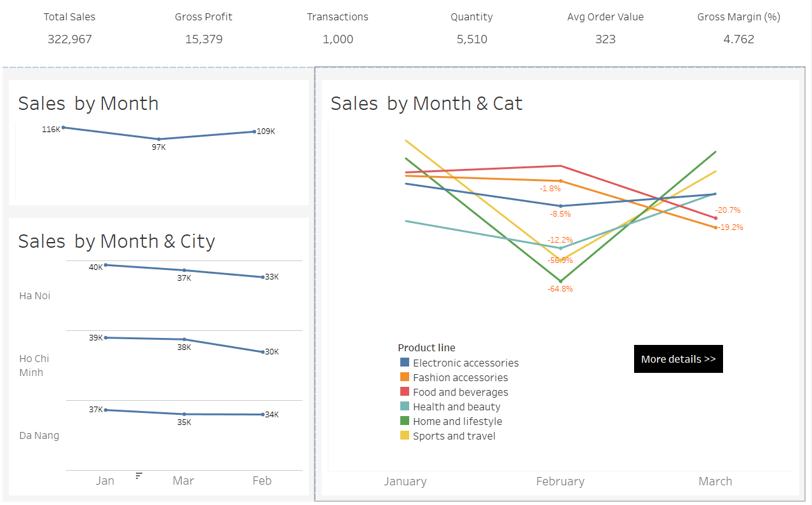Click the February axis label in category chart
The image size is (812, 505).
[x=560, y=481]
